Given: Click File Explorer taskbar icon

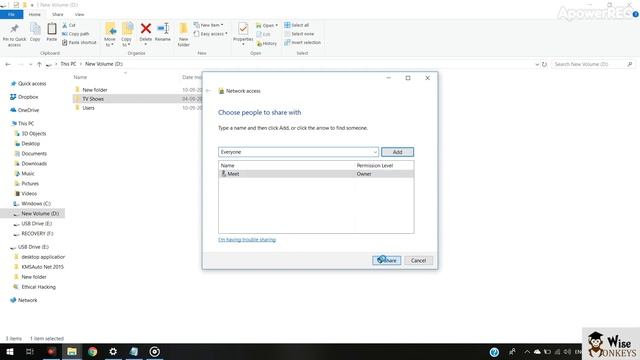Looking at the screenshot, I should tap(72, 351).
